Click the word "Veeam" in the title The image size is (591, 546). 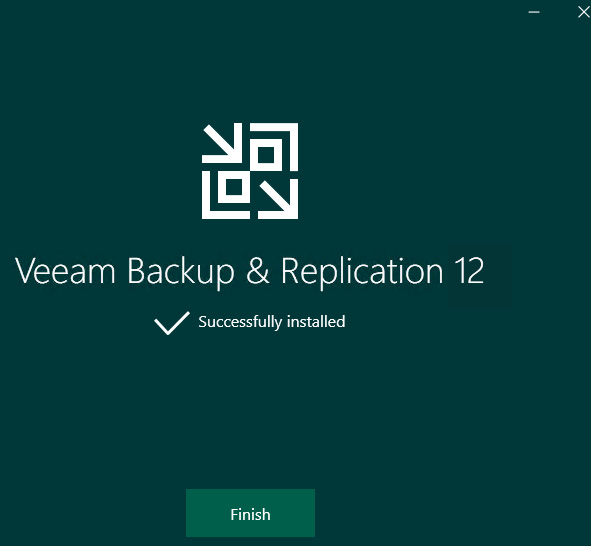[65, 270]
